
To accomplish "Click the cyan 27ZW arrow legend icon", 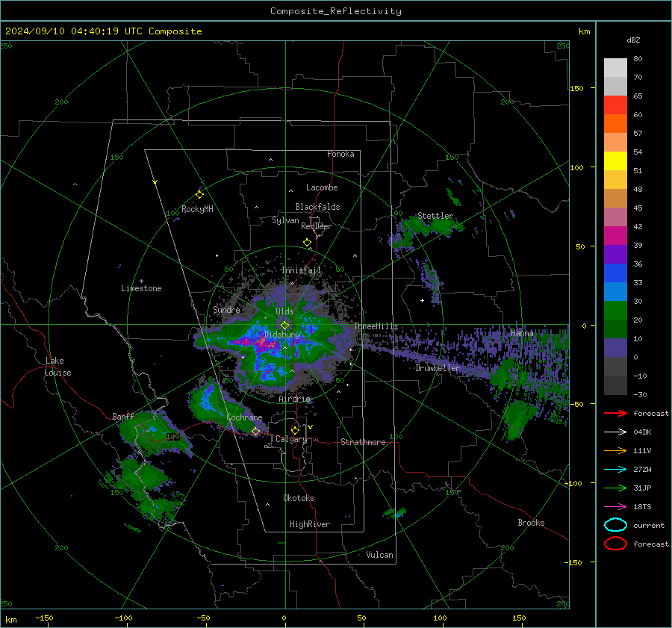I will [615, 470].
